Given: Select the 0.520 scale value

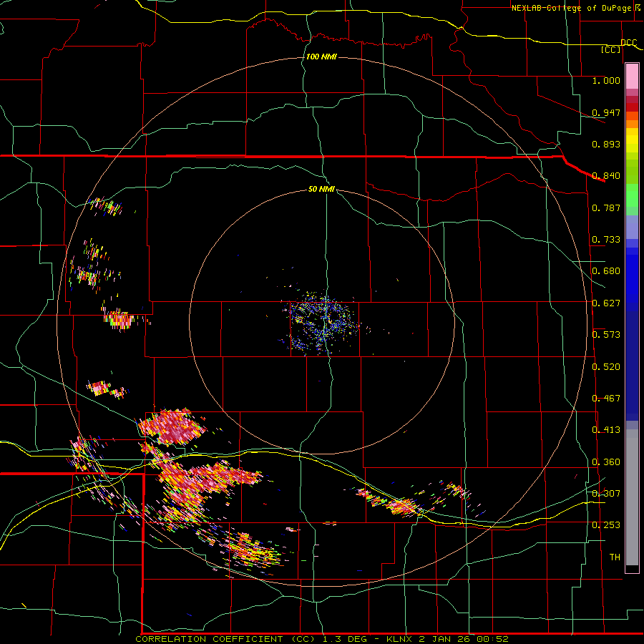Looking at the screenshot, I should (606, 367).
